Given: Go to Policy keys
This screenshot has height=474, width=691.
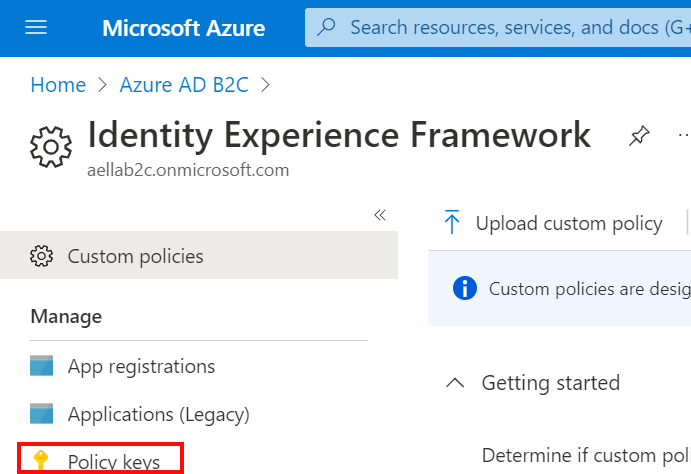Looking at the screenshot, I should coord(114,461).
